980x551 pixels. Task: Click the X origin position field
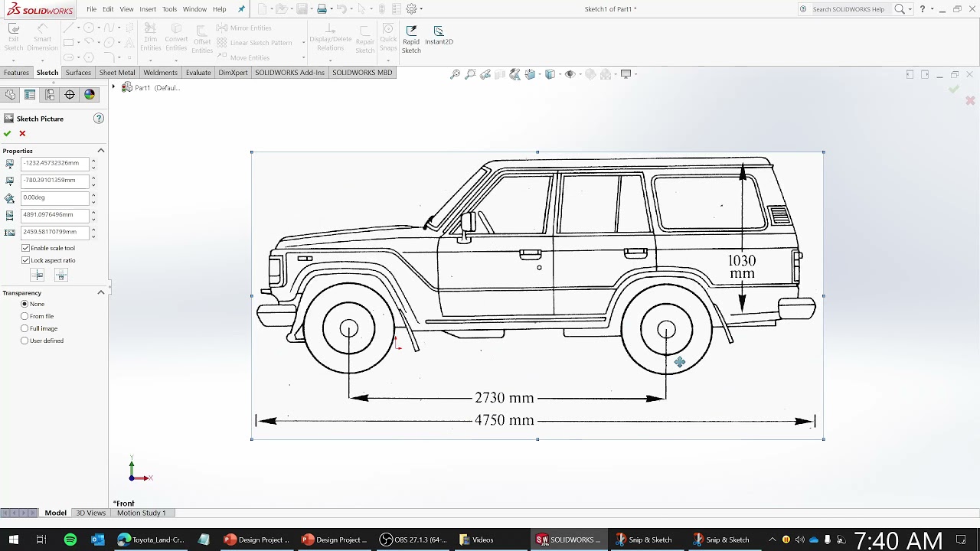(x=55, y=163)
